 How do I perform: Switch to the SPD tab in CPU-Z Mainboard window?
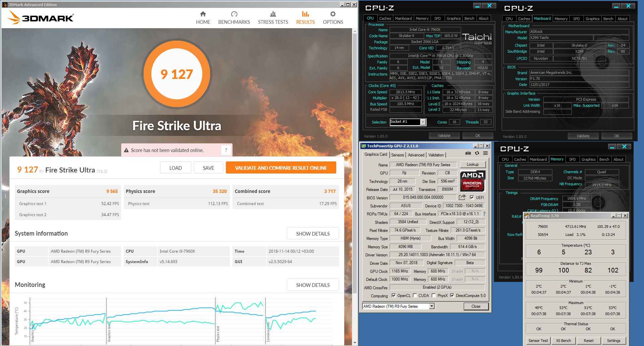576,19
